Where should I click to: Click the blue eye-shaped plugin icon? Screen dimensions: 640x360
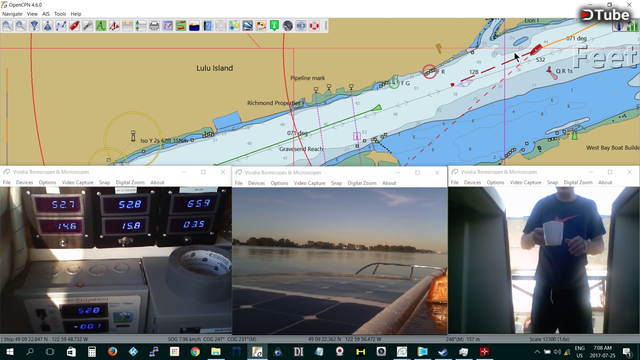point(301,26)
